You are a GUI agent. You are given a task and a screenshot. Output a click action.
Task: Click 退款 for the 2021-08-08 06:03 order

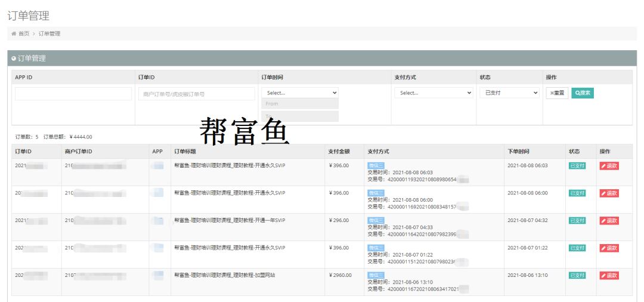click(609, 166)
